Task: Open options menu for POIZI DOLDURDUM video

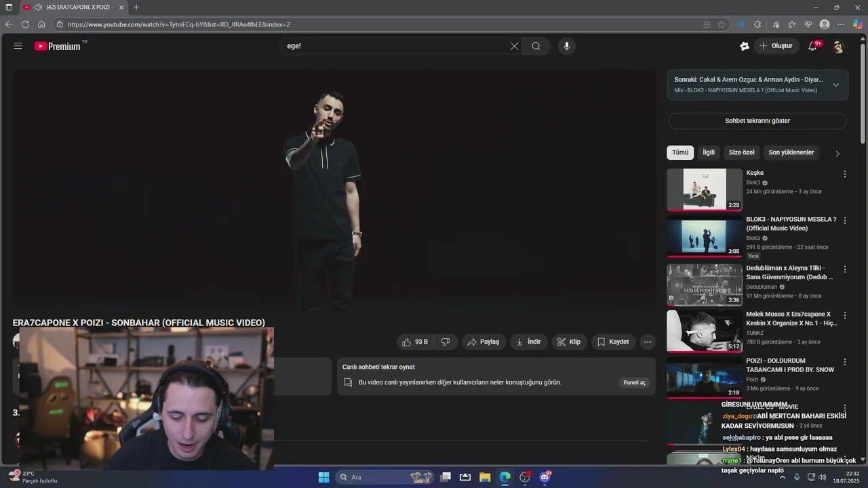Action: 845,363
